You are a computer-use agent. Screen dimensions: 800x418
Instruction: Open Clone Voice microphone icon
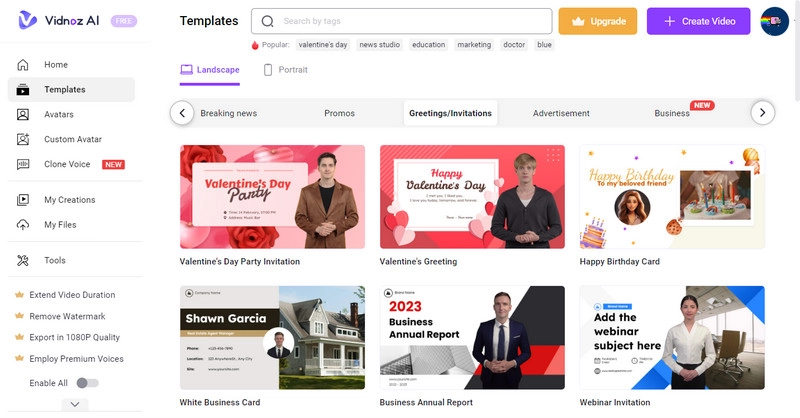(23, 164)
